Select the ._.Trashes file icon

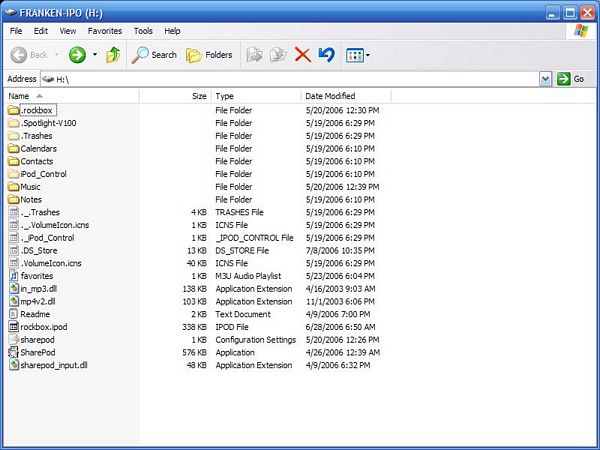pos(14,212)
